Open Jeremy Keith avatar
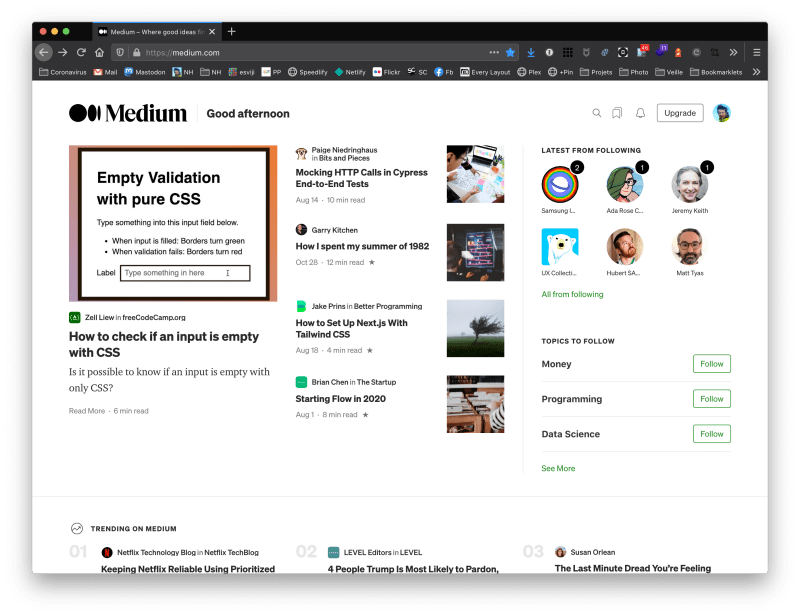Screen dimensions: 800x616 [x=689, y=184]
